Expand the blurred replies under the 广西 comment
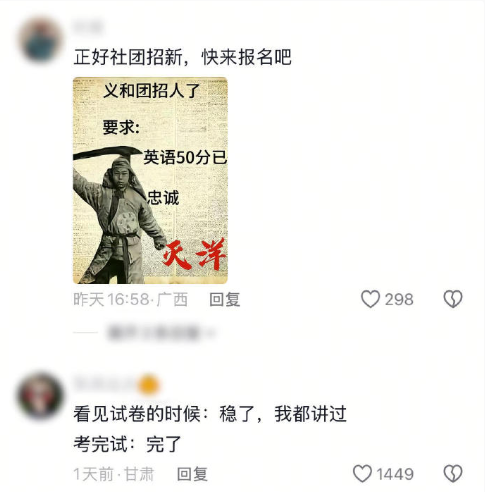This screenshot has height=492, width=485. (x=159, y=333)
